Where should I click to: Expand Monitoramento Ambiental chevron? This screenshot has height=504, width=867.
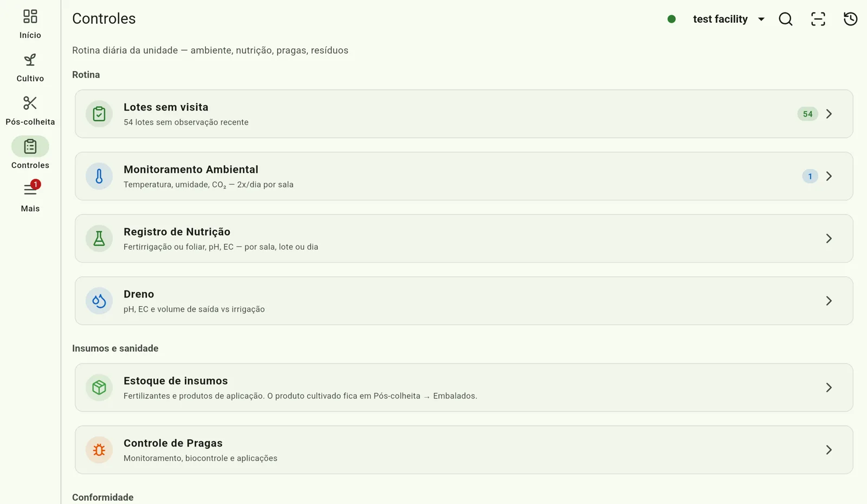(829, 176)
